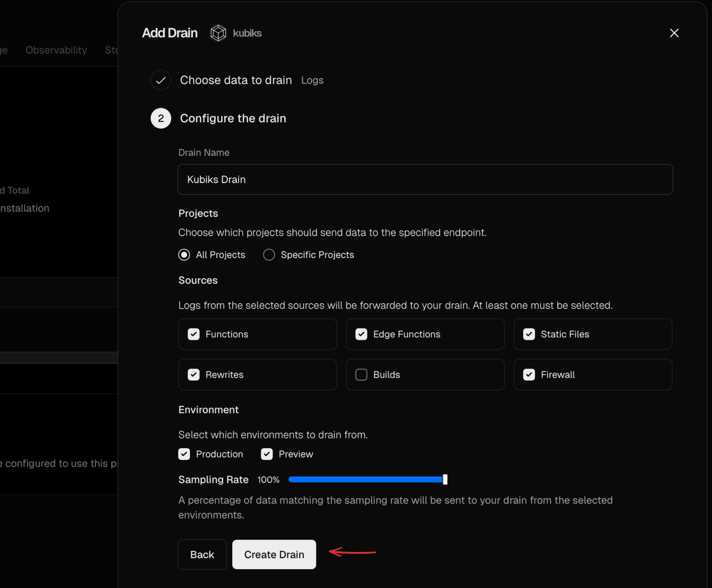Select the Specific Projects radio button
The height and width of the screenshot is (588, 712).
tap(269, 255)
